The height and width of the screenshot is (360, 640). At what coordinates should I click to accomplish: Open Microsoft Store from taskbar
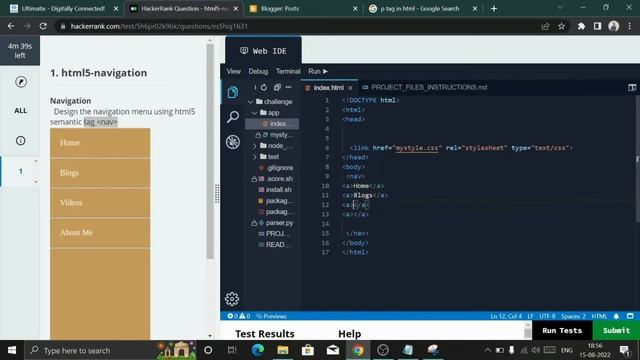308,350
